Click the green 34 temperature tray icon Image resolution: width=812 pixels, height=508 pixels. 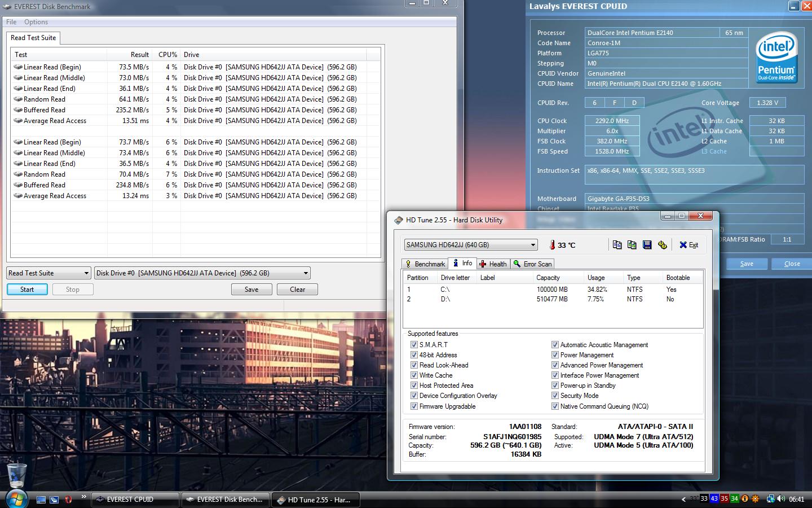(734, 499)
